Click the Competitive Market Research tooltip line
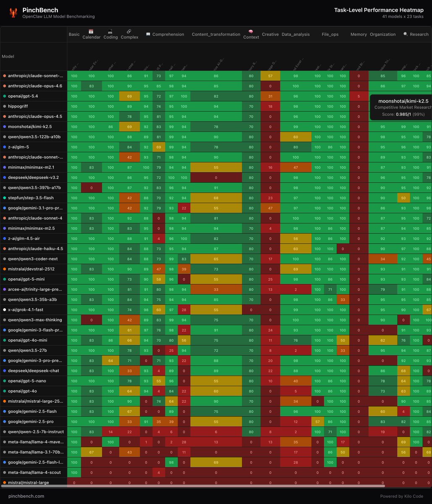The height and width of the screenshot is (504, 432). pyautogui.click(x=403, y=108)
